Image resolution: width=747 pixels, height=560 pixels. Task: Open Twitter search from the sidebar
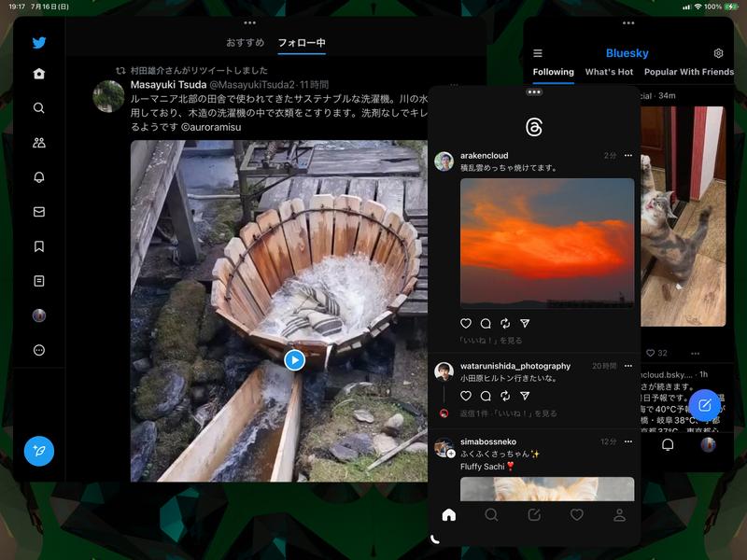point(37,105)
